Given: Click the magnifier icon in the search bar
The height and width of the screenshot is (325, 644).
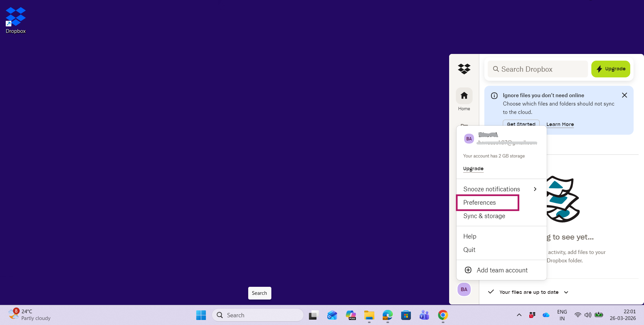Looking at the screenshot, I should click(x=496, y=69).
